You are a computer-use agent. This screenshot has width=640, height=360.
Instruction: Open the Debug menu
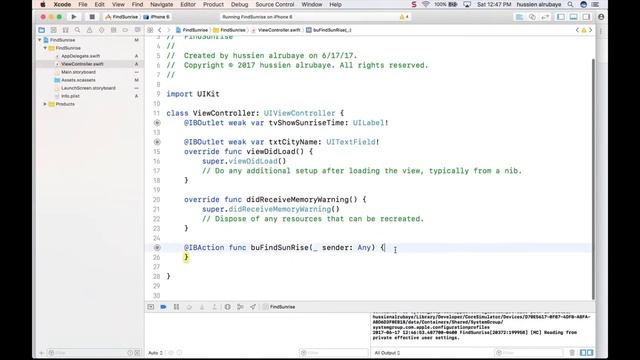click(x=239, y=4)
